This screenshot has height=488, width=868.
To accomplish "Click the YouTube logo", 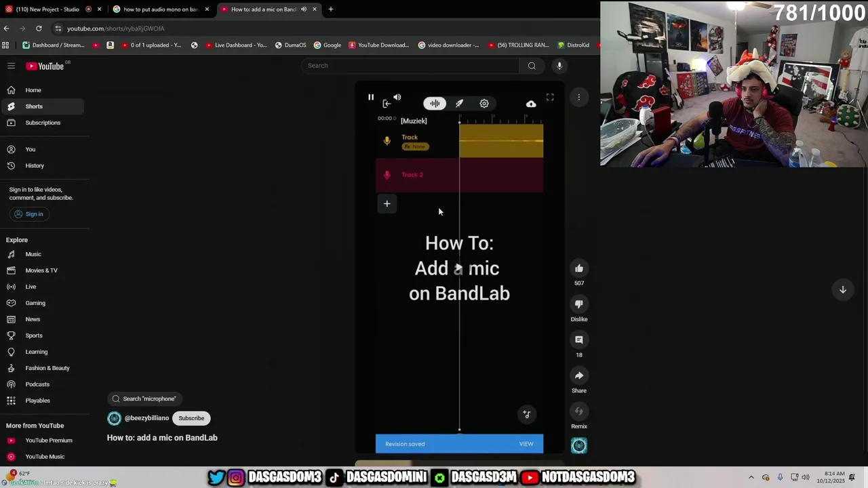I will click(x=45, y=66).
